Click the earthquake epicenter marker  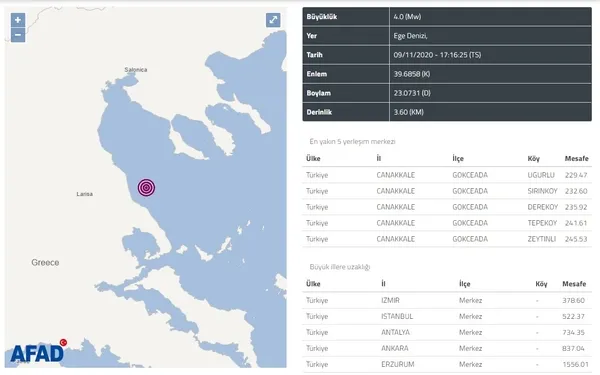coord(146,188)
